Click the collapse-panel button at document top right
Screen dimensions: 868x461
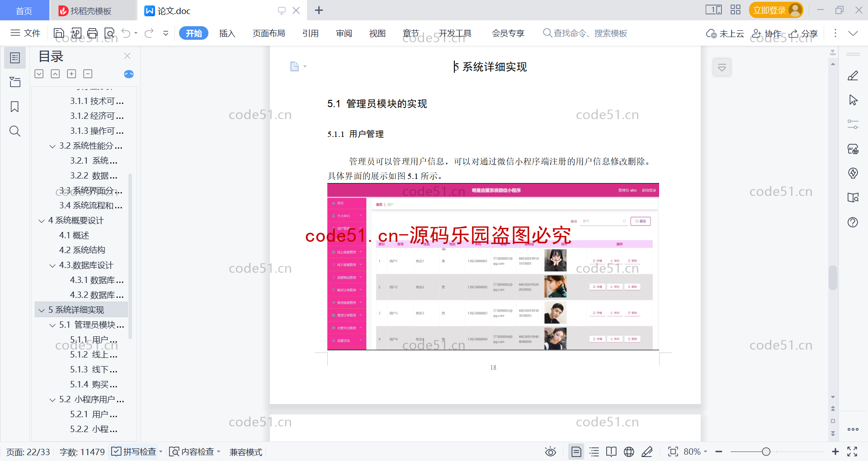pyautogui.click(x=722, y=68)
